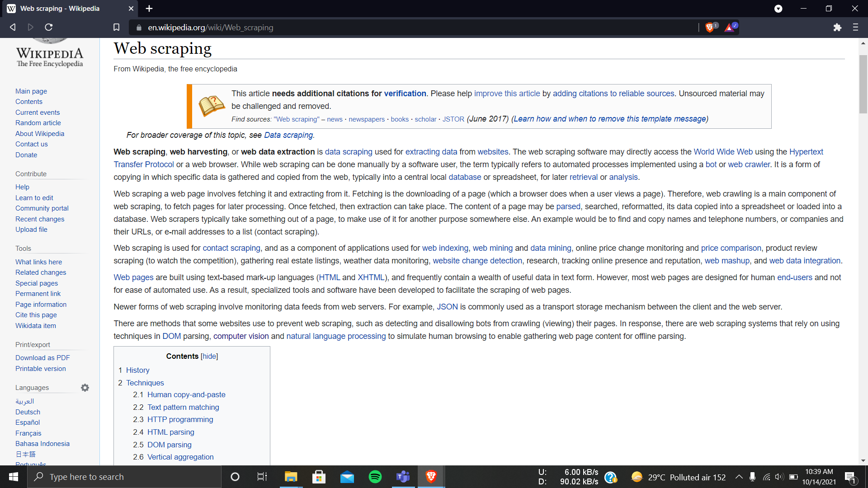Image resolution: width=868 pixels, height=488 pixels.
Task: Open Spotify from the taskbar
Action: pos(375,477)
